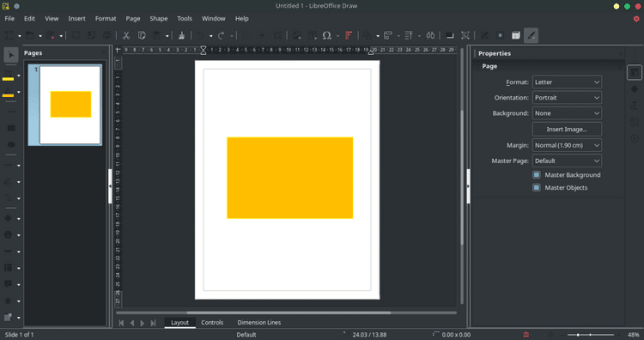Click the Clone Formatting brush icon

click(x=181, y=35)
